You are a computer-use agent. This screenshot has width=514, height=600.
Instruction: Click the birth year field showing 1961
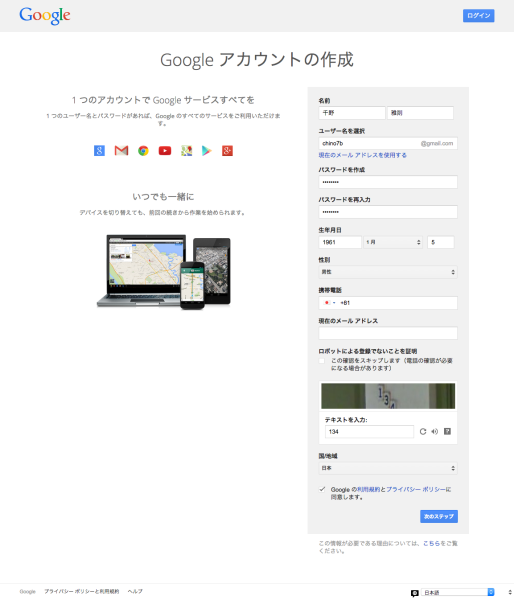pyautogui.click(x=340, y=242)
